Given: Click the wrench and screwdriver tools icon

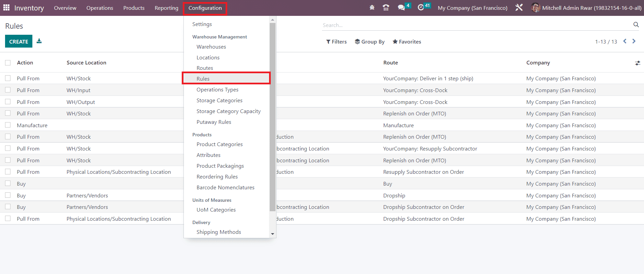Looking at the screenshot, I should click(x=519, y=7).
